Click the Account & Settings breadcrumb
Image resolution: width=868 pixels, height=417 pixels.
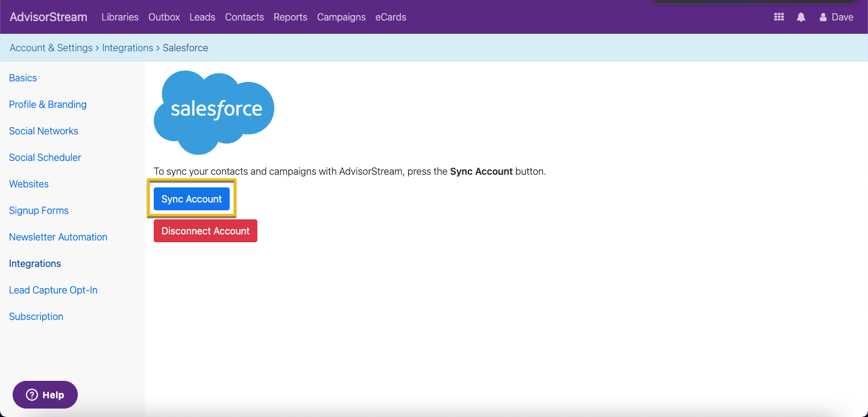pyautogui.click(x=51, y=48)
